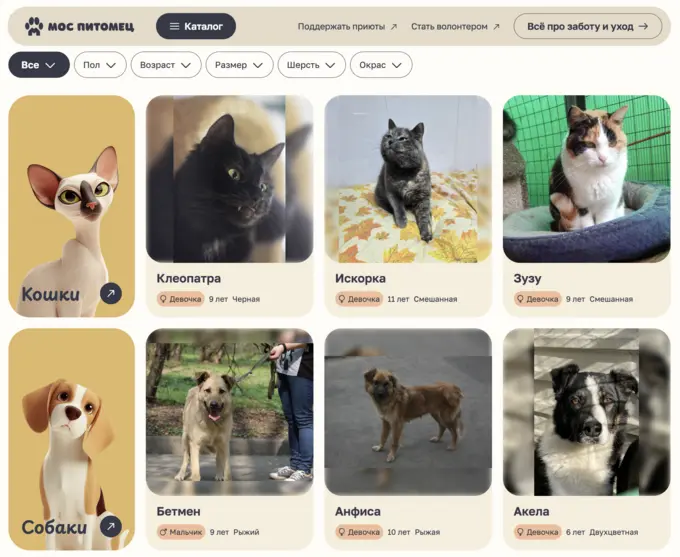The width and height of the screenshot is (680, 557).
Task: Click the arrow icon on Кошки card
Action: tap(111, 293)
